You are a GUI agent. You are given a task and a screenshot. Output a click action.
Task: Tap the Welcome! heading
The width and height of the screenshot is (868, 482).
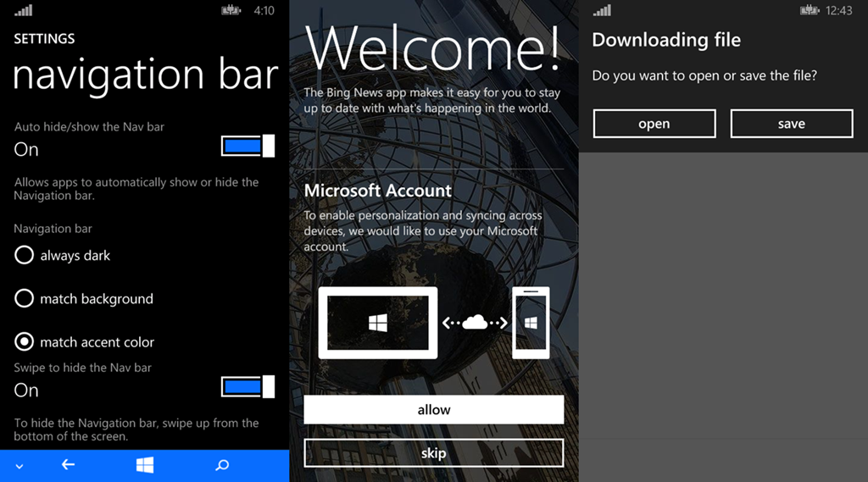[433, 47]
